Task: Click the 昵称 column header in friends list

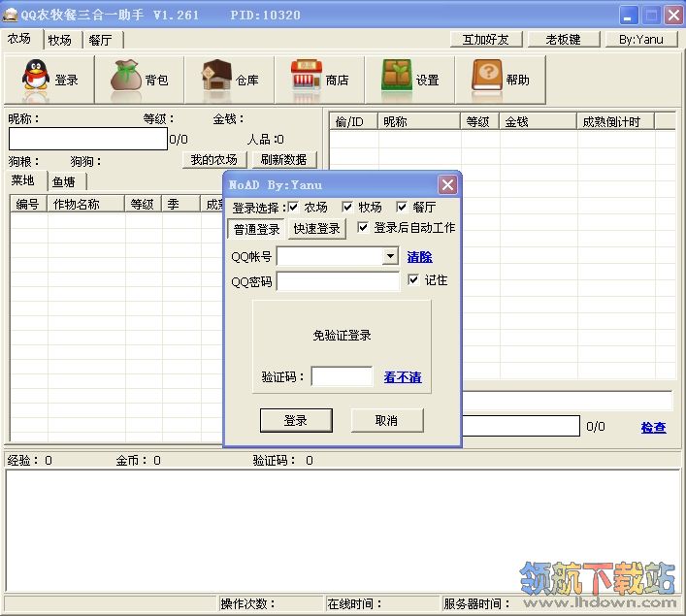Action: point(419,121)
